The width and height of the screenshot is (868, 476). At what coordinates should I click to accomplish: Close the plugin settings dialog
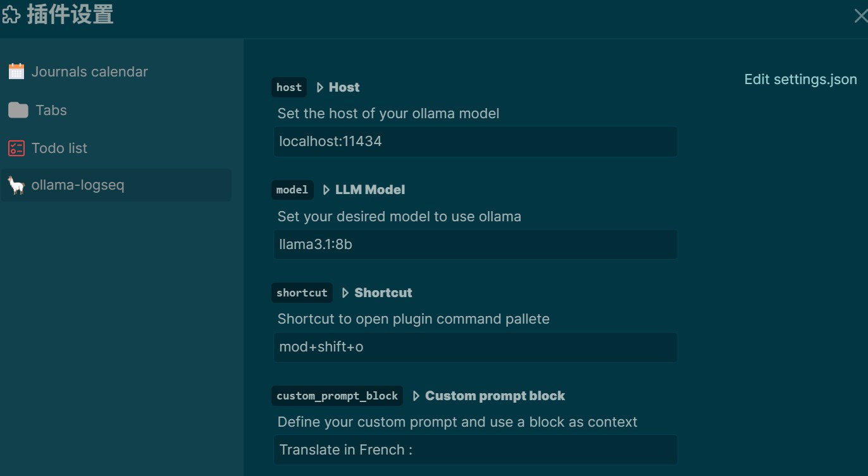coord(860,16)
